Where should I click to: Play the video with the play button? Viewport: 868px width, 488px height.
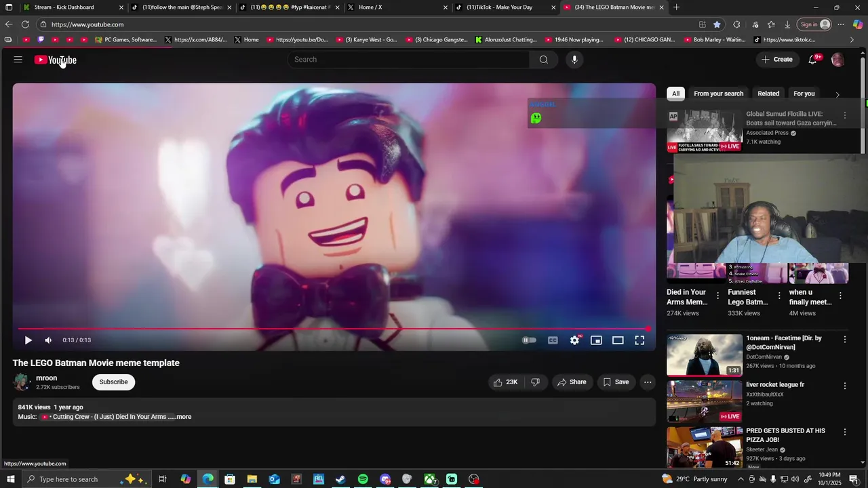28,340
